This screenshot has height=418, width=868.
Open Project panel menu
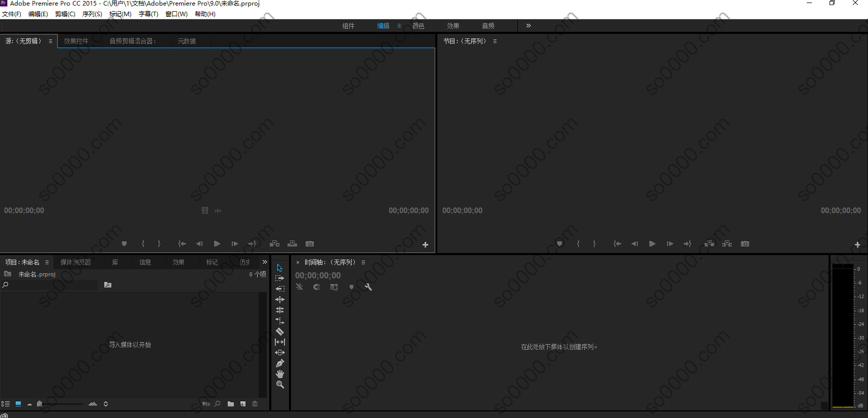click(47, 262)
